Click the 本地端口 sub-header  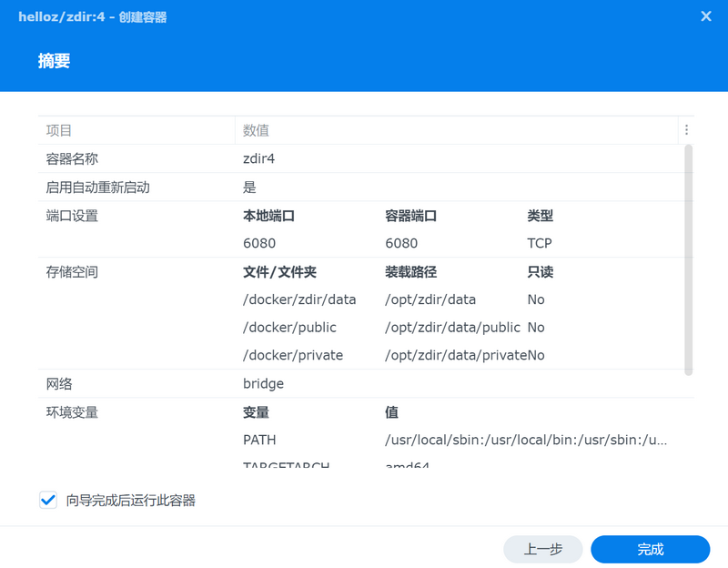[268, 216]
